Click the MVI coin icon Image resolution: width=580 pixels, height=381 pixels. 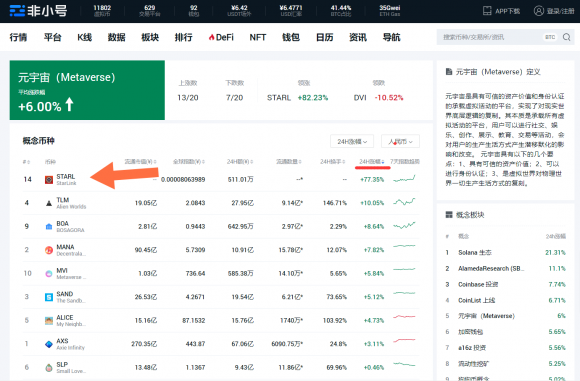click(49, 273)
